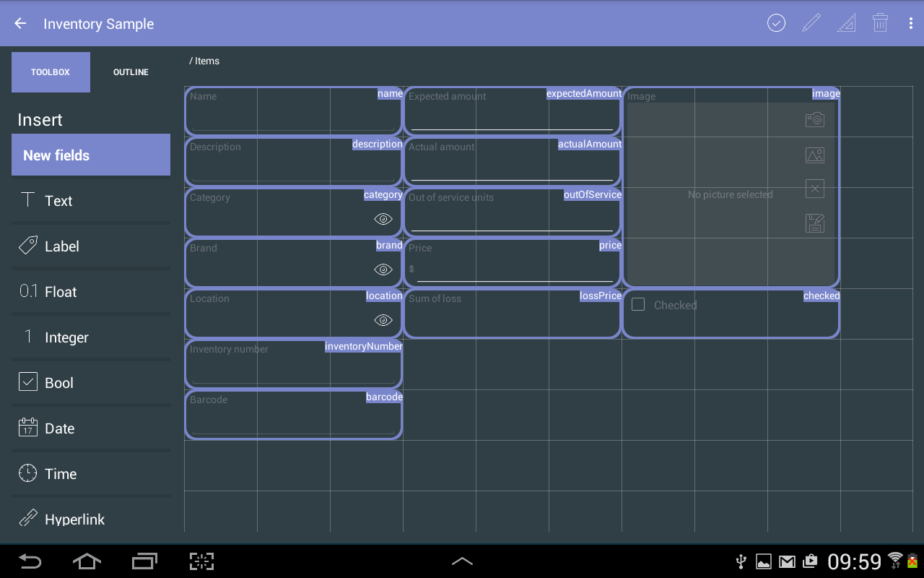Click the 'No picture selected' image placeholder
Screen dimensions: 924x578
(731, 194)
